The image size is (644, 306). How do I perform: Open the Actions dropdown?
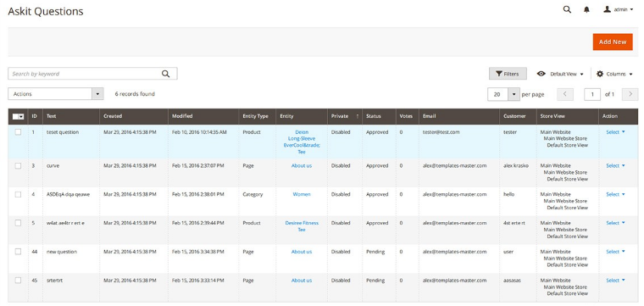pyautogui.click(x=56, y=94)
